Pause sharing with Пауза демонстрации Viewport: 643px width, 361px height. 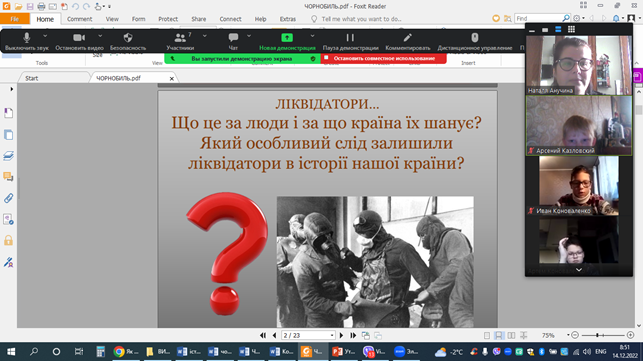[x=350, y=41]
